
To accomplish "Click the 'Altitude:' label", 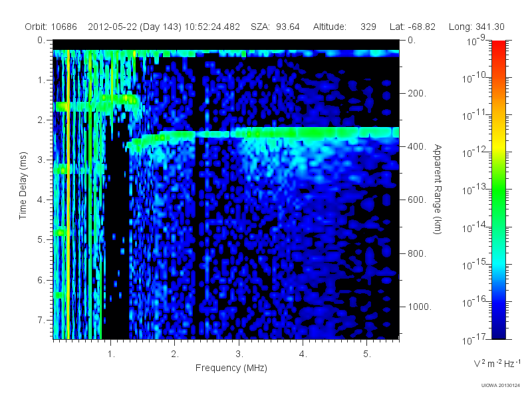I will pyautogui.click(x=329, y=27).
